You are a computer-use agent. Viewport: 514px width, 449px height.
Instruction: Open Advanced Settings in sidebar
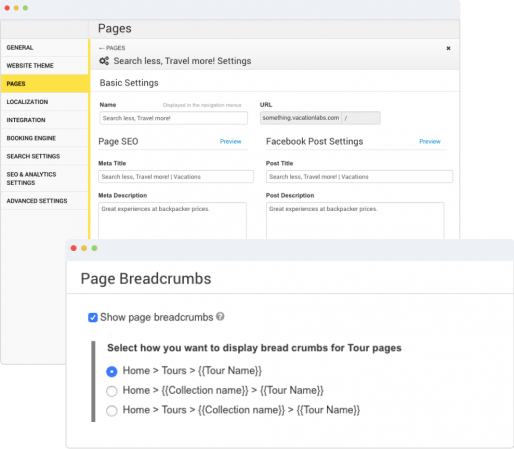(x=45, y=201)
